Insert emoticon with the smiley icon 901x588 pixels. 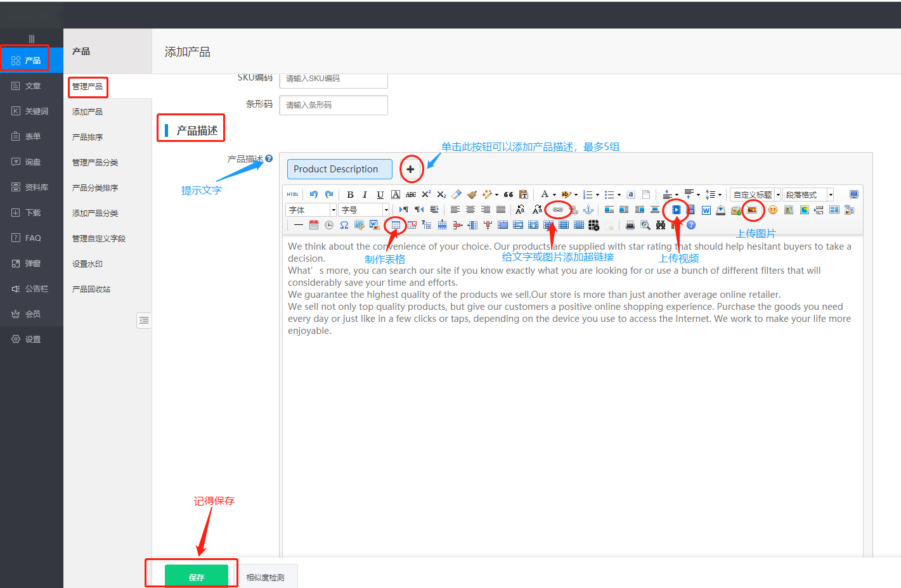pyautogui.click(x=772, y=210)
